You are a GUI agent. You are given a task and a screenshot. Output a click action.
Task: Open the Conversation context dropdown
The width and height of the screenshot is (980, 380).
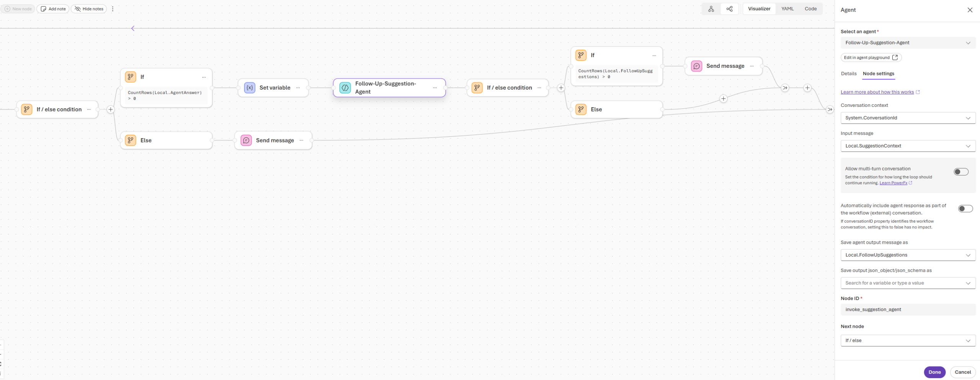[908, 118]
